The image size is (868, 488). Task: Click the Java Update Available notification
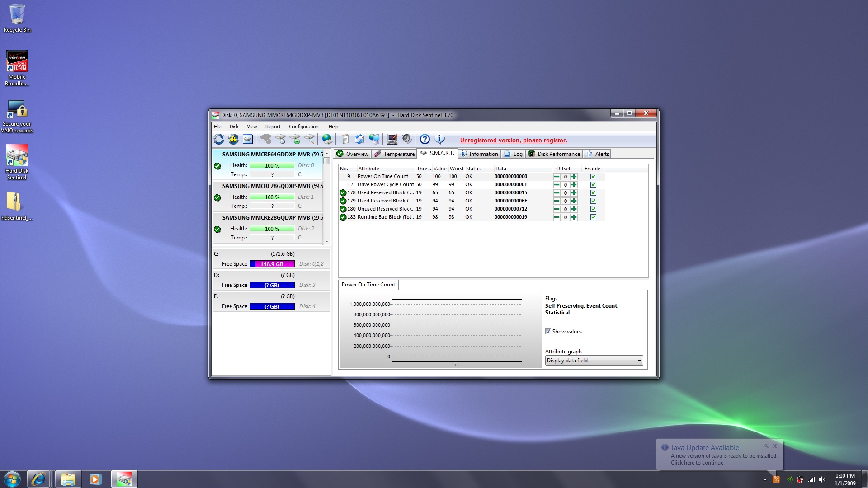(x=719, y=455)
